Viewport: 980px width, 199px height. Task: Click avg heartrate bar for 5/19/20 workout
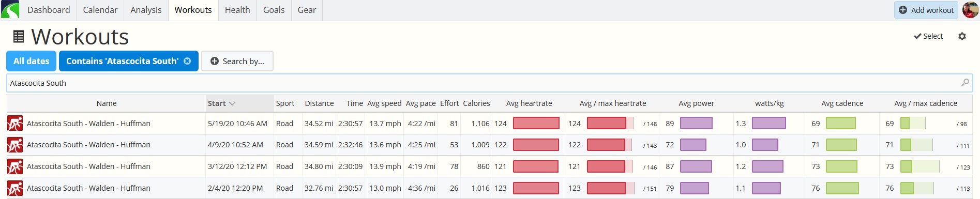pos(536,124)
